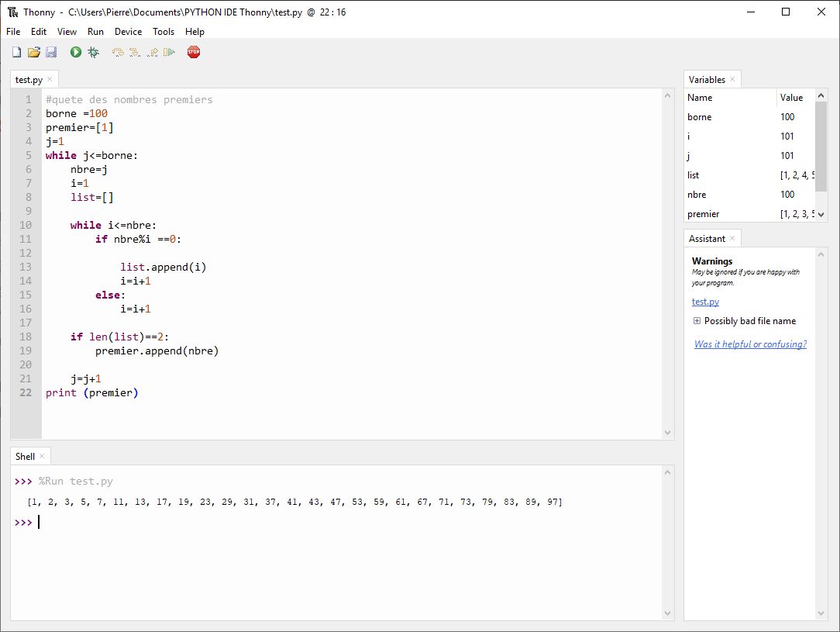Click the Step over toolbar icon
840x632 pixels.
118,52
